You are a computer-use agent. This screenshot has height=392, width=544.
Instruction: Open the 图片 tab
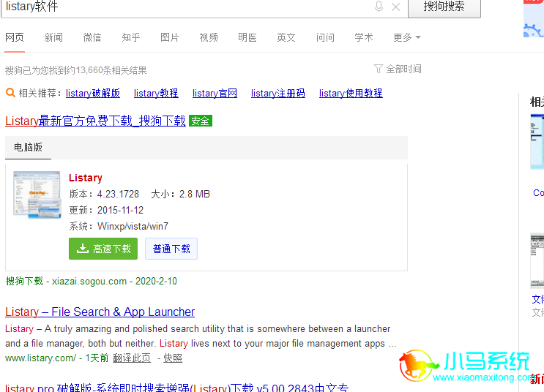click(170, 37)
